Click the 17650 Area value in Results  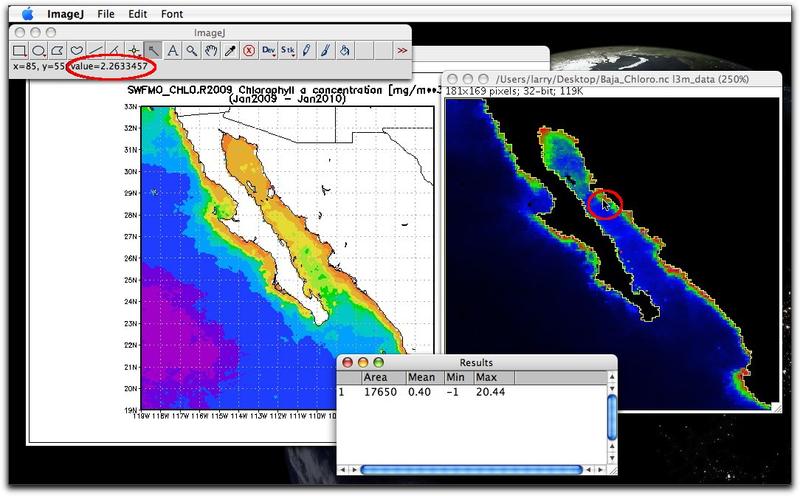(x=380, y=392)
